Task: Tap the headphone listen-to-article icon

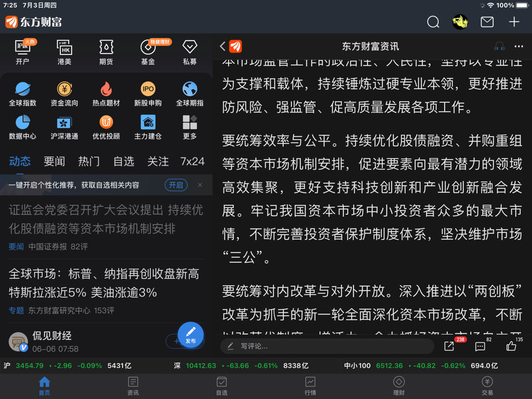Action: [499, 46]
